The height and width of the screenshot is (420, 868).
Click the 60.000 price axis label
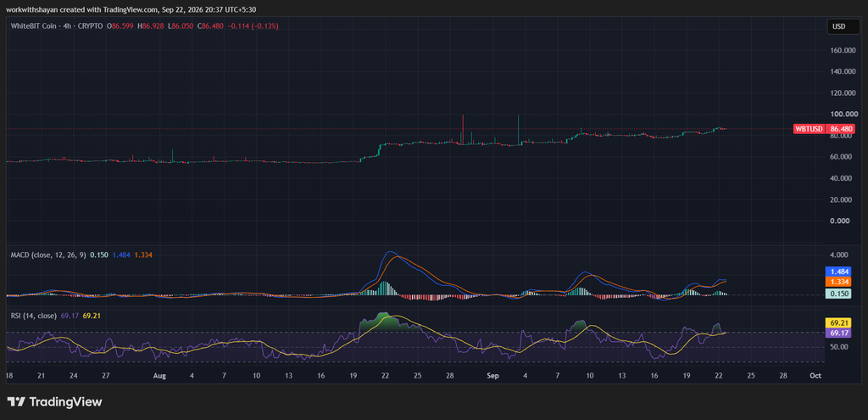pyautogui.click(x=840, y=157)
